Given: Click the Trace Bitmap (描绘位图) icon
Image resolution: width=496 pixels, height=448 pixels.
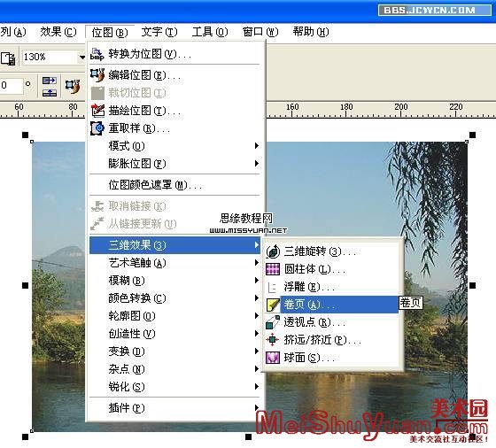Looking at the screenshot, I should (x=97, y=111).
